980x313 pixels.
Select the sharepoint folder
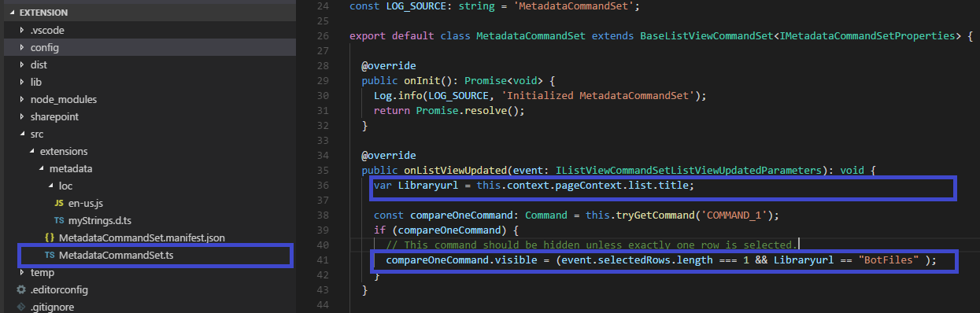pos(54,116)
